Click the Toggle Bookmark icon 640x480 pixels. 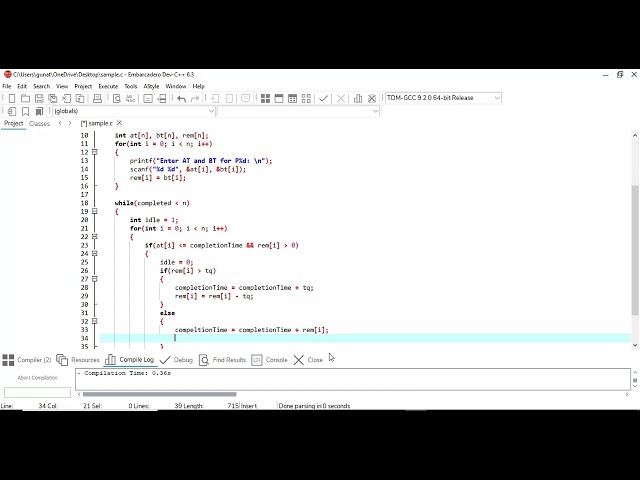click(x=25, y=111)
